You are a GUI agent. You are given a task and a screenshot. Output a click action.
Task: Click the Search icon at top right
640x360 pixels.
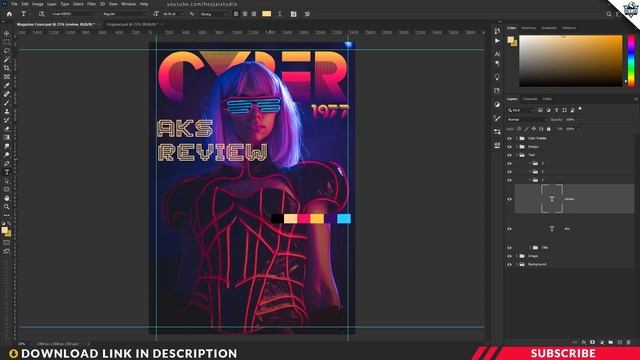tap(609, 14)
